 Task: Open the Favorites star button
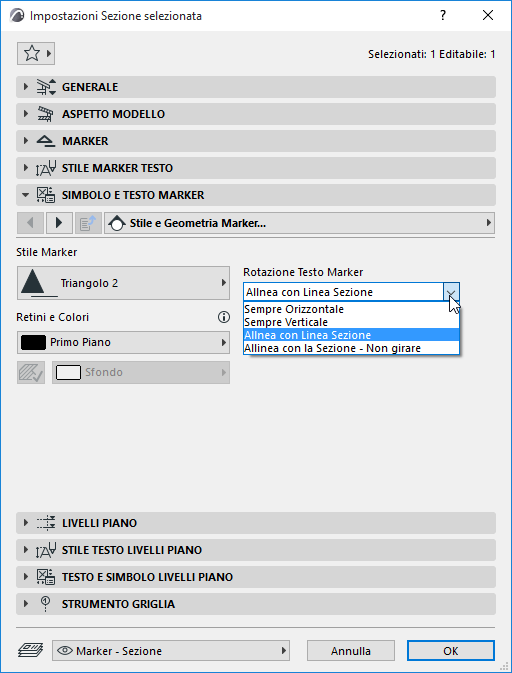(x=36, y=54)
